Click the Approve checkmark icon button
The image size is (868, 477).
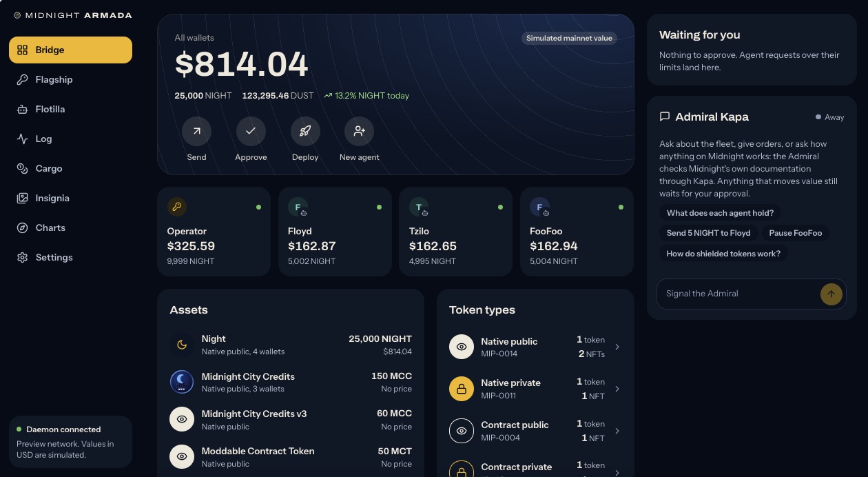(251, 131)
